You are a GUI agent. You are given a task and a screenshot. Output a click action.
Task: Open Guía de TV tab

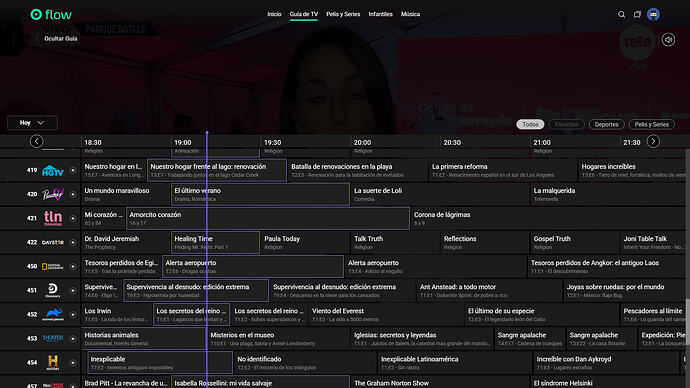(x=304, y=14)
